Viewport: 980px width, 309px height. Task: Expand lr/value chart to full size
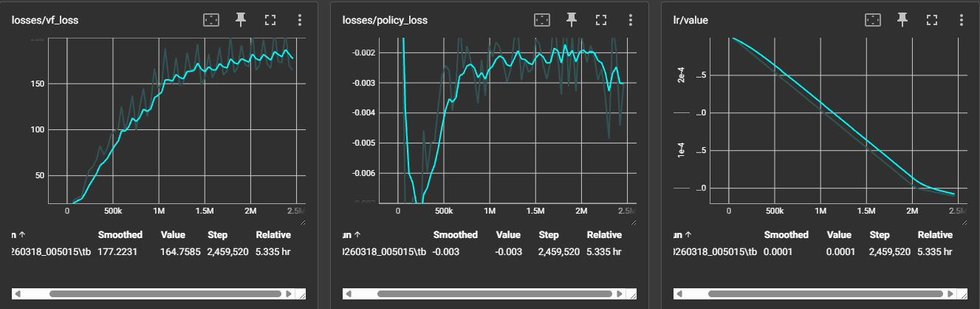click(x=931, y=20)
